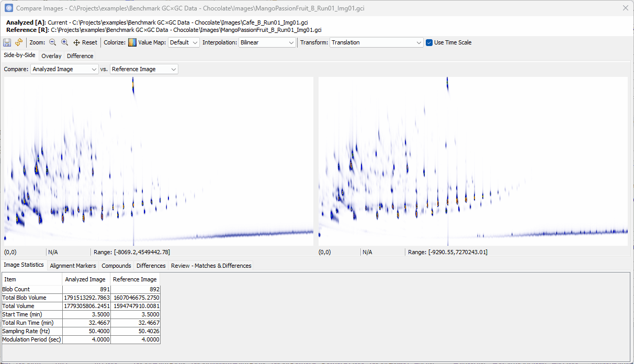The width and height of the screenshot is (634, 364).
Task: Zoom out using the magnifier minus icon
Action: 53,43
